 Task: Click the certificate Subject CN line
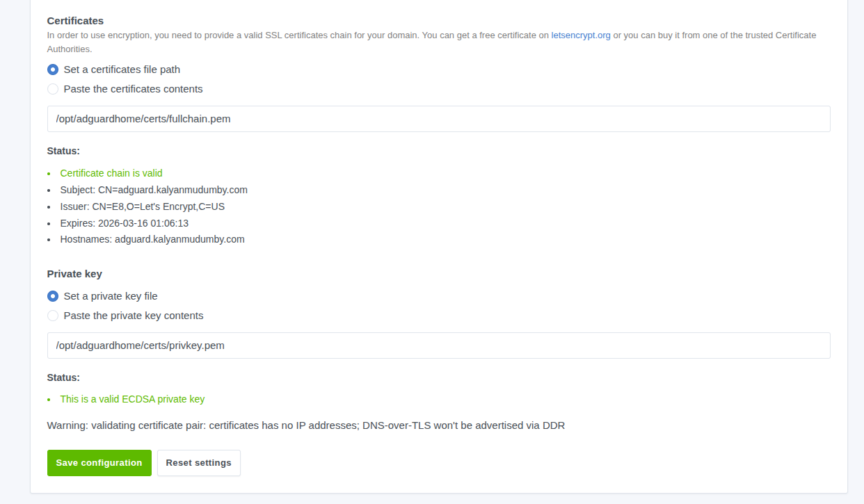(154, 190)
